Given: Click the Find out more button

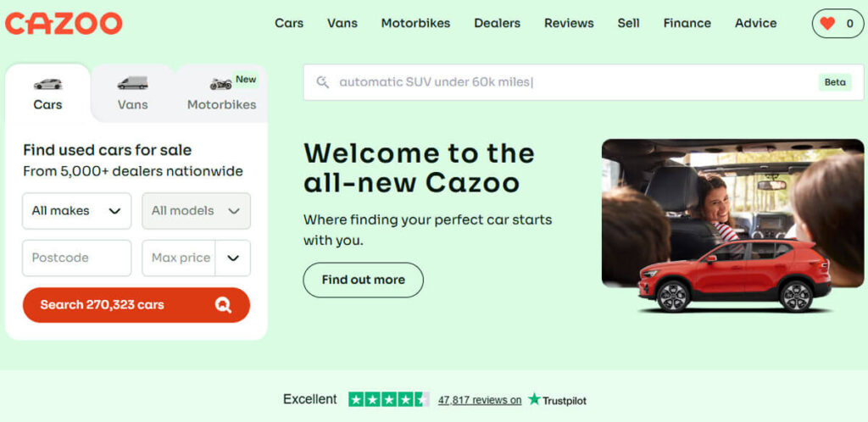Looking at the screenshot, I should click(363, 280).
